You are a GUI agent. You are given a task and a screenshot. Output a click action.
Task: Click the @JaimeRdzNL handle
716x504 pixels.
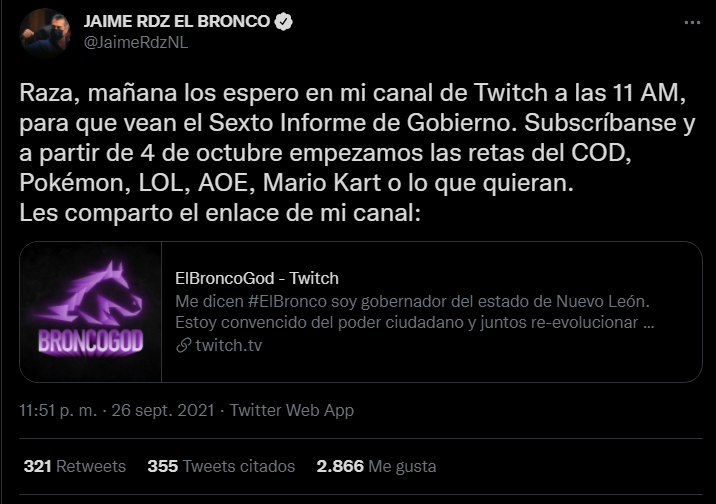(x=135, y=42)
